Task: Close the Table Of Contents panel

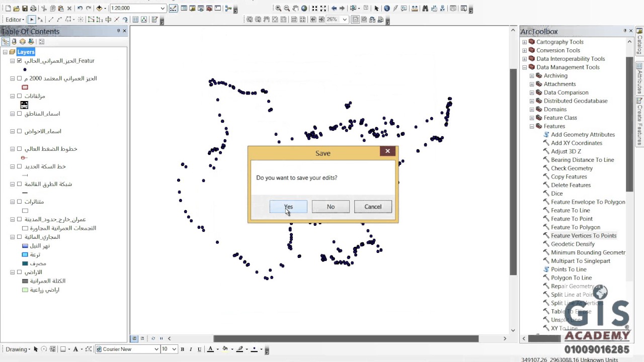Action: 124,31
